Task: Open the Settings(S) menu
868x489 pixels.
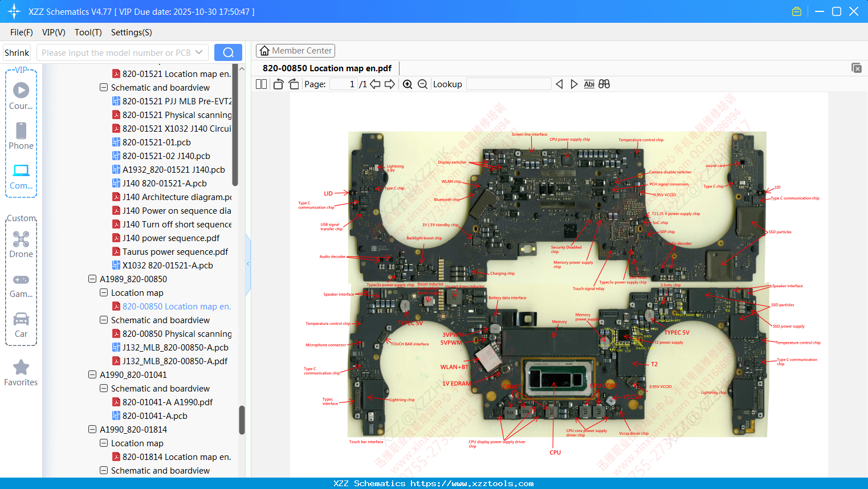Action: click(131, 32)
